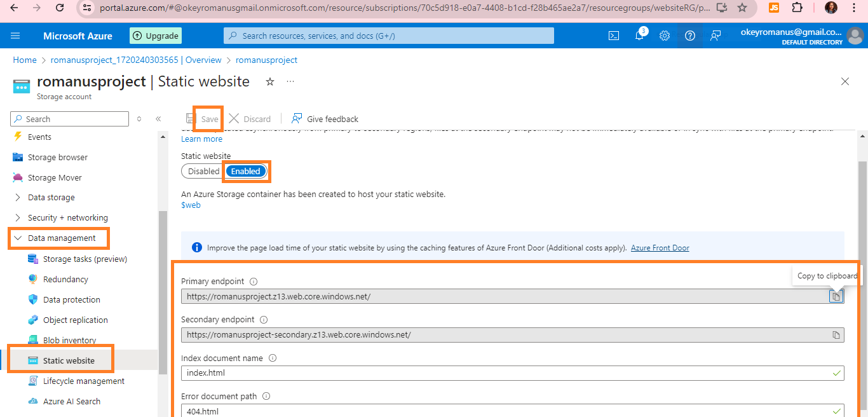Open Storage tasks (preview)
The image size is (868, 417).
click(84, 259)
